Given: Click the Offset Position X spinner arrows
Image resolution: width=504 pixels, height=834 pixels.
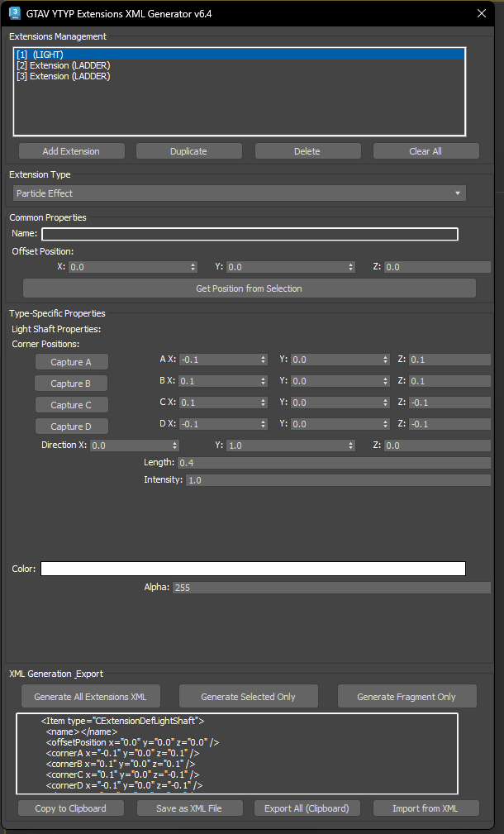Looking at the screenshot, I should click(x=193, y=267).
